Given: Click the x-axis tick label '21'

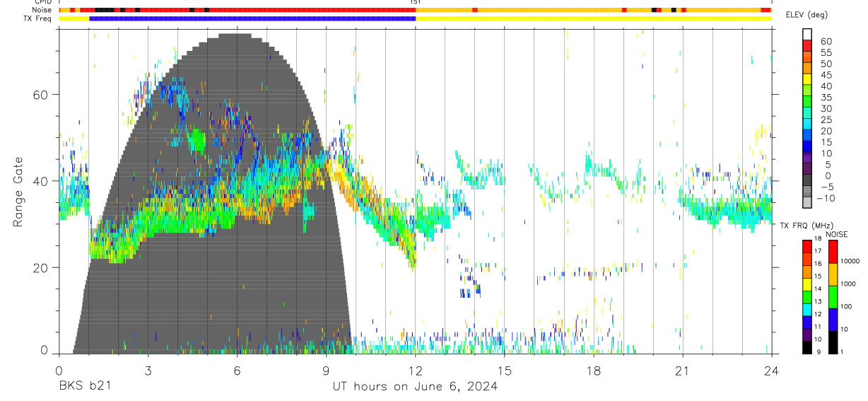Looking at the screenshot, I should pyautogui.click(x=682, y=371).
